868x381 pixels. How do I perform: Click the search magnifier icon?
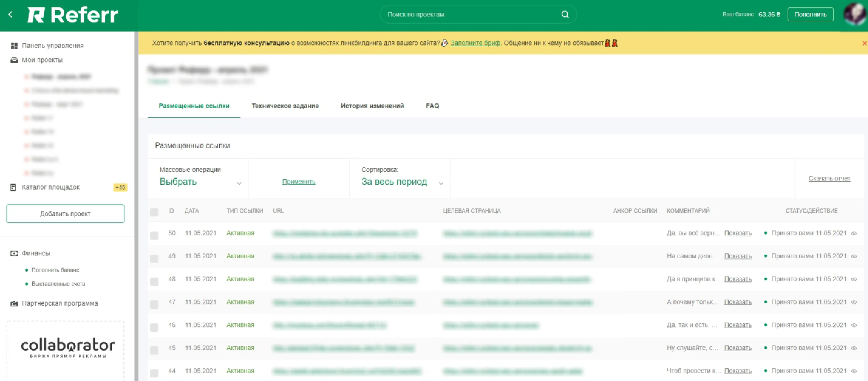click(x=565, y=15)
